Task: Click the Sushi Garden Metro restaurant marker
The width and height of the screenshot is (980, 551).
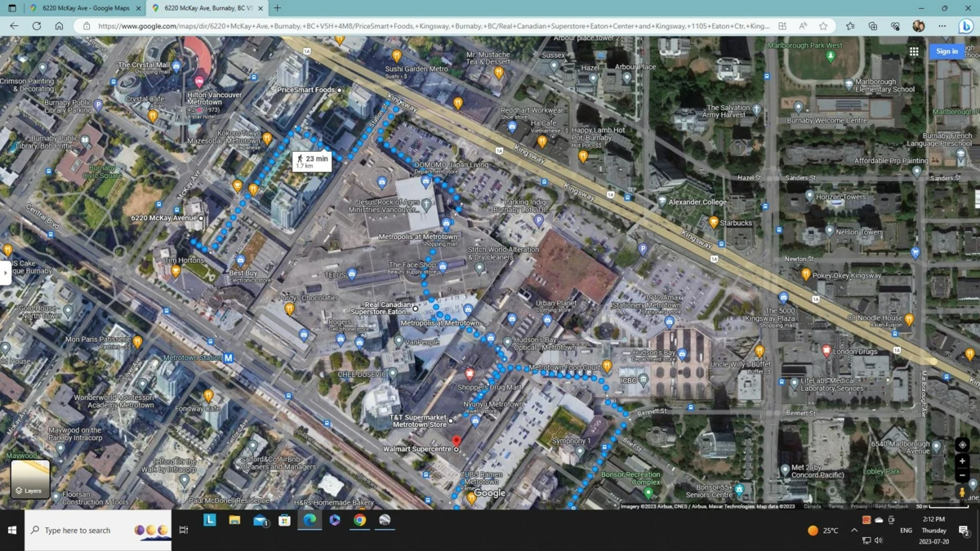Action: click(x=397, y=56)
